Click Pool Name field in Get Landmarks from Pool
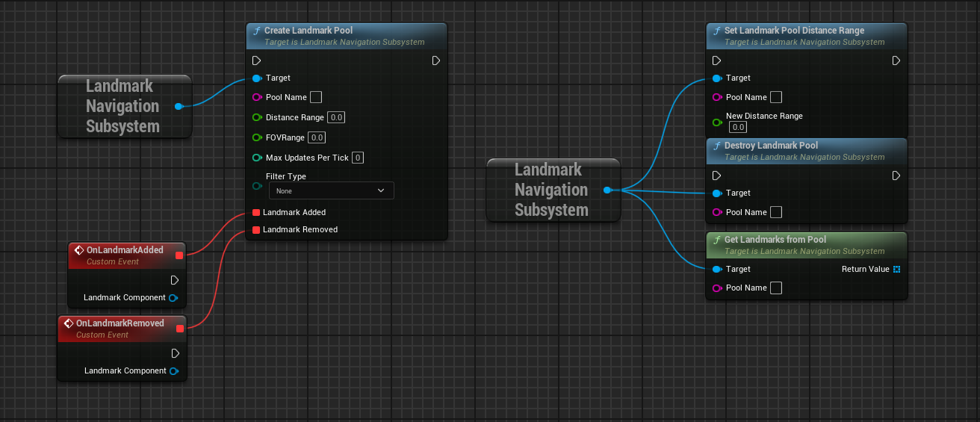 pos(776,288)
